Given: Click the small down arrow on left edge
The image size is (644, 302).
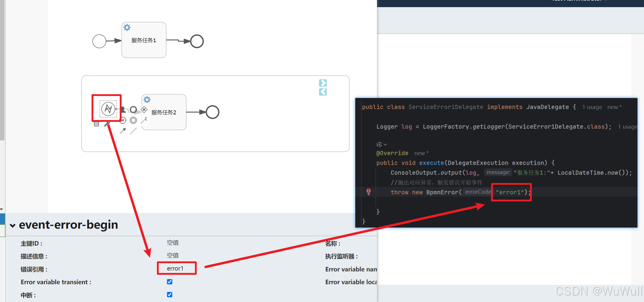Looking at the screenshot, I should coord(2,209).
